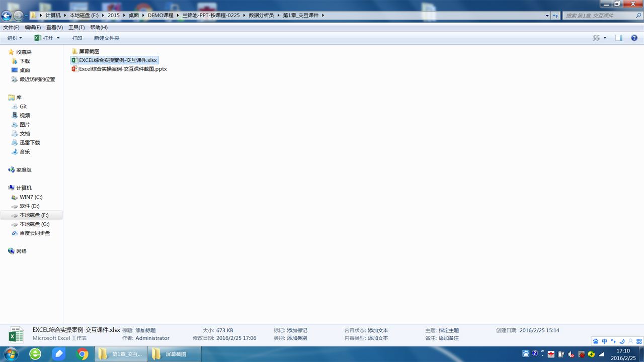644x362 pixels.
Task: Select 库 in the navigation pane
Action: pos(19,98)
